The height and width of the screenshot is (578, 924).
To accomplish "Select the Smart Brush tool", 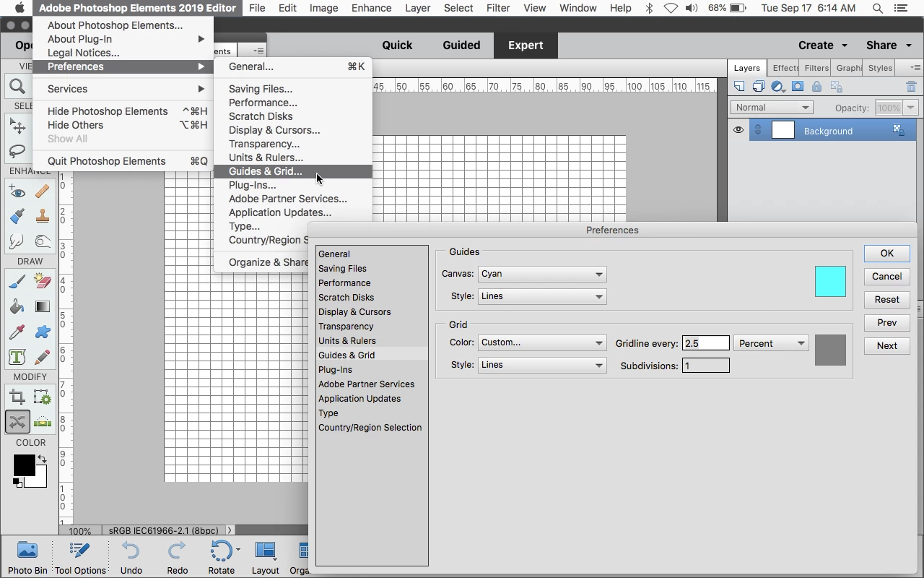I will [x=17, y=216].
